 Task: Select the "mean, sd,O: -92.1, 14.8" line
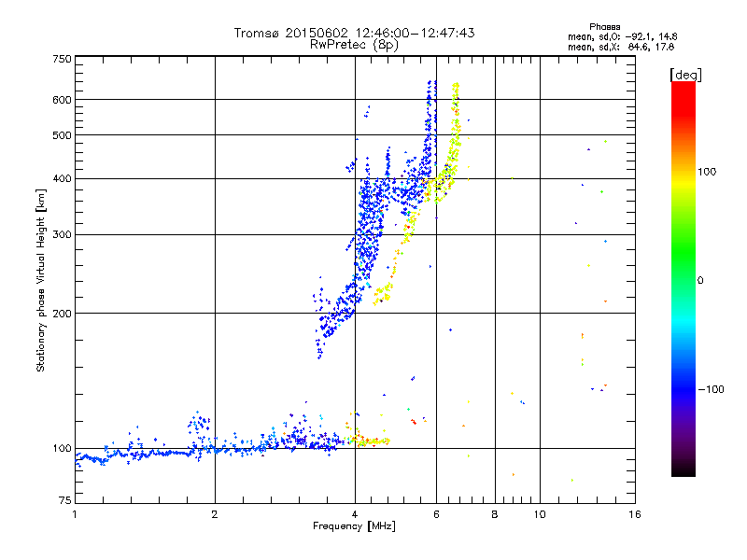(x=622, y=36)
